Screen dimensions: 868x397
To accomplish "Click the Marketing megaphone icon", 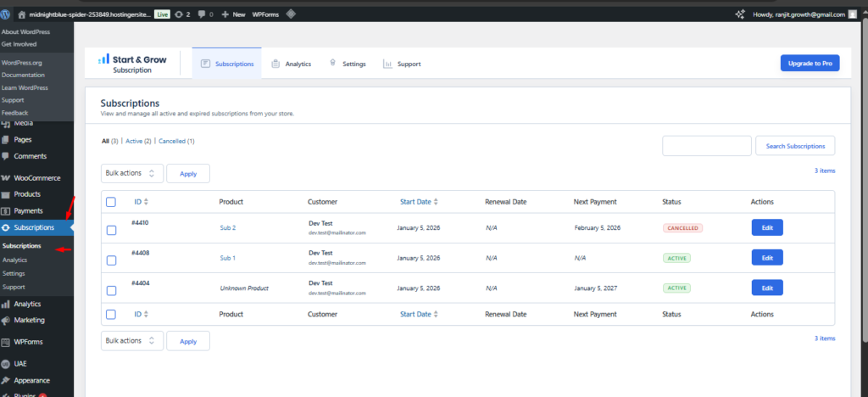I will click(x=6, y=321).
